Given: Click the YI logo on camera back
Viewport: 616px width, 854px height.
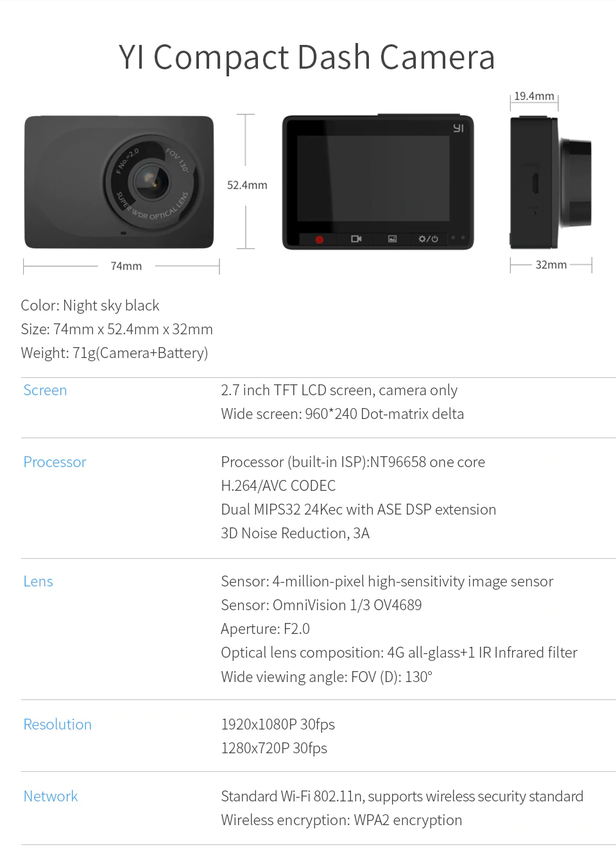Looking at the screenshot, I should tap(458, 128).
